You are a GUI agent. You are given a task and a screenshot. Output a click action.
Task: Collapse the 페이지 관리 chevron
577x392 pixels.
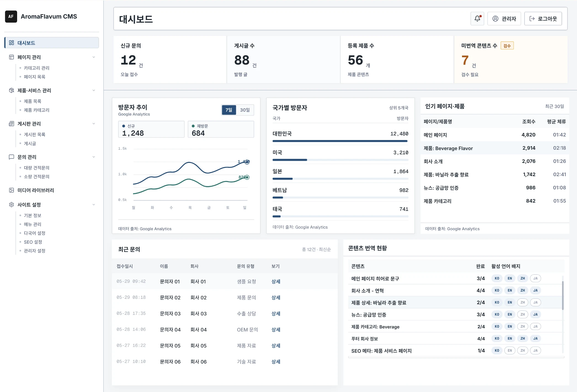(94, 57)
